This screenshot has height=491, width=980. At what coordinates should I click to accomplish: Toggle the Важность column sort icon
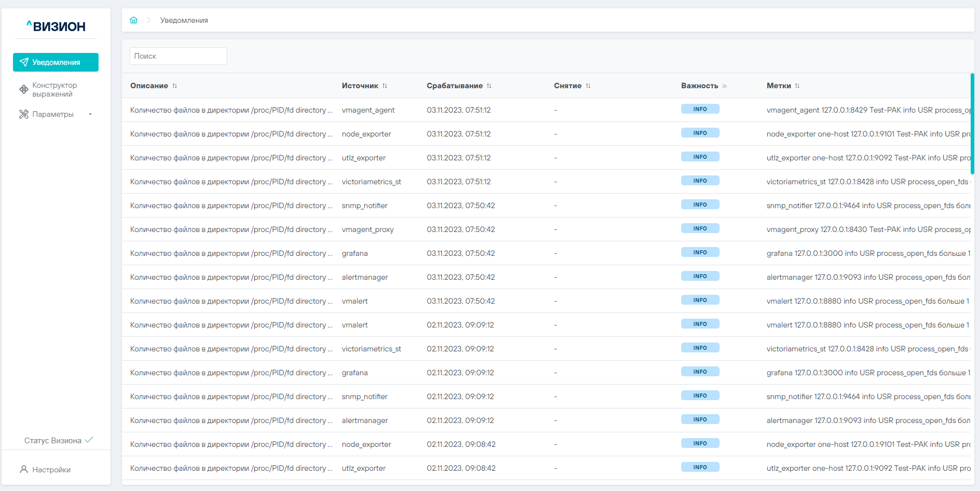725,86
